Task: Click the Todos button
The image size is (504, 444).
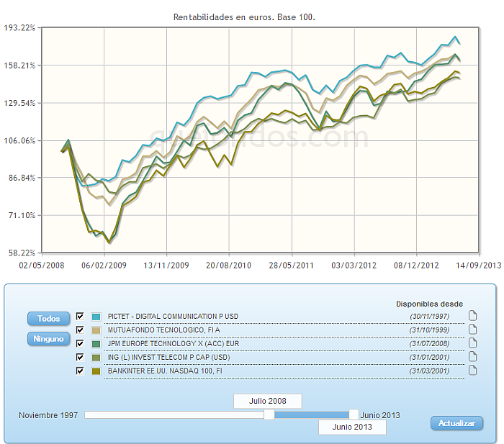Action: pos(48,319)
